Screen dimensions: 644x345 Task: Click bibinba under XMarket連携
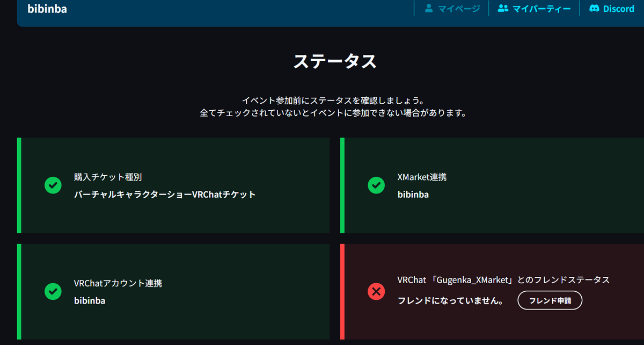click(413, 195)
